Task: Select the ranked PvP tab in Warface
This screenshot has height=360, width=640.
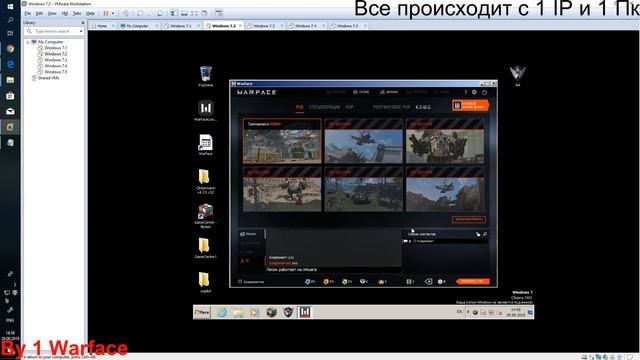Action: [391, 107]
